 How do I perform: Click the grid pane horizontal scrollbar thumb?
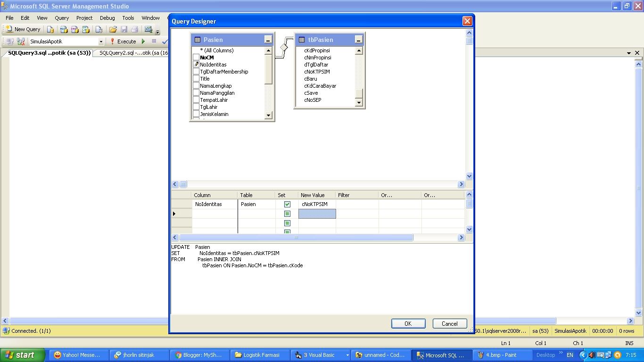click(297, 238)
